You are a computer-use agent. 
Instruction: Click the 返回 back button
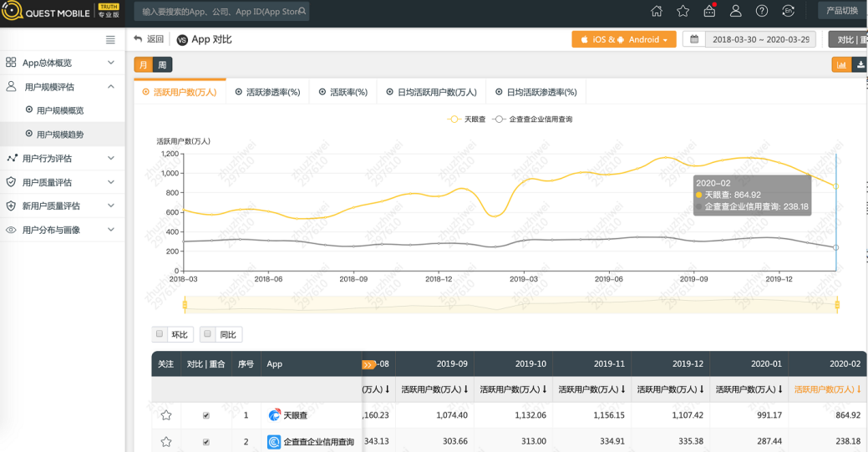(149, 39)
